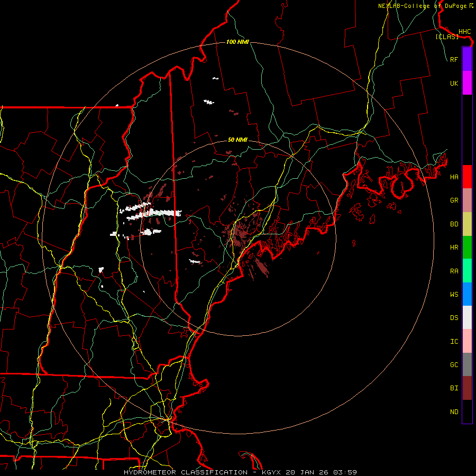Click the 'BI' legend label

(454, 388)
